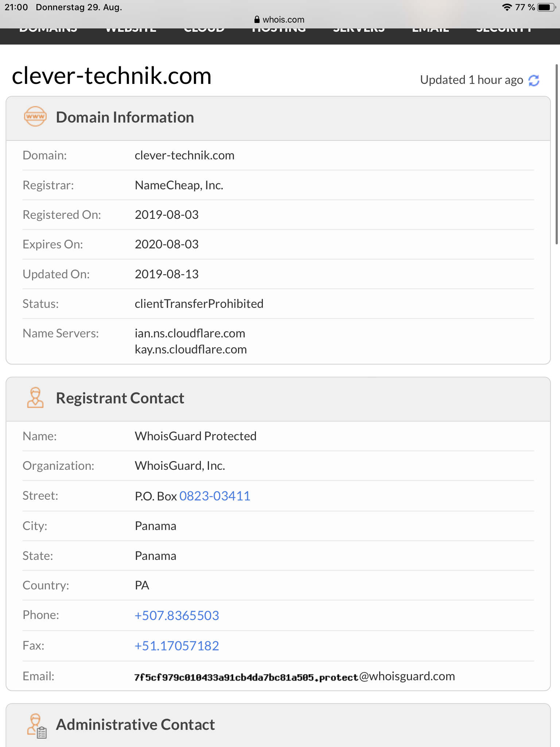Tap the lock icon in the address bar
Image resolution: width=560 pixels, height=747 pixels.
coord(257,20)
